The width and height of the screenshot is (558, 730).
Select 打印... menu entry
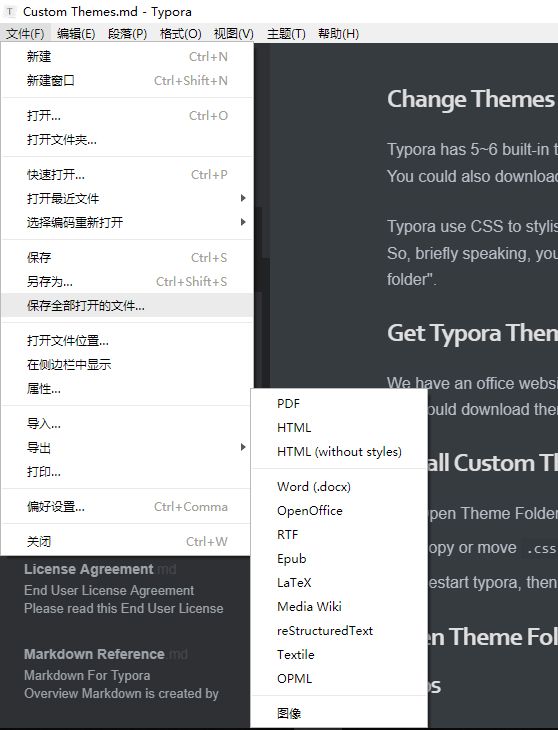[128, 472]
